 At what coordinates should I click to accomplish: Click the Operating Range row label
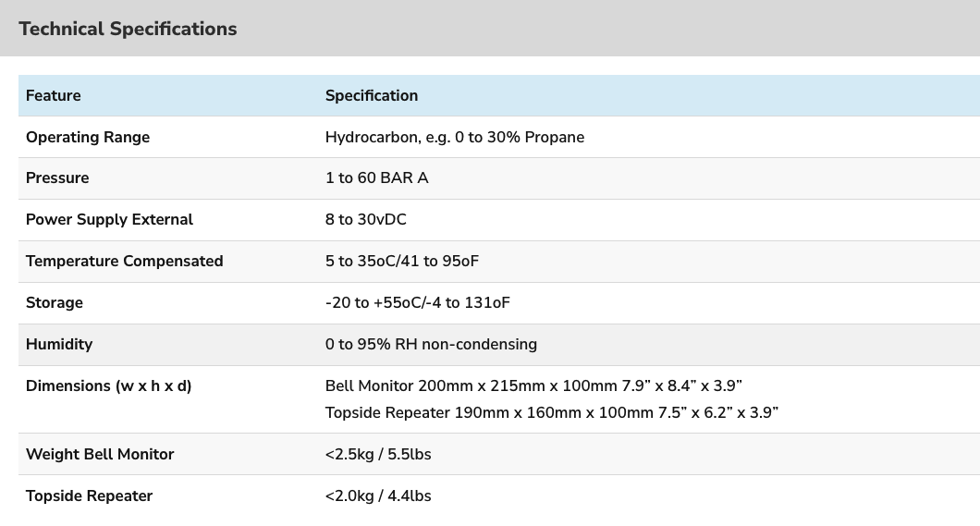[x=88, y=138]
